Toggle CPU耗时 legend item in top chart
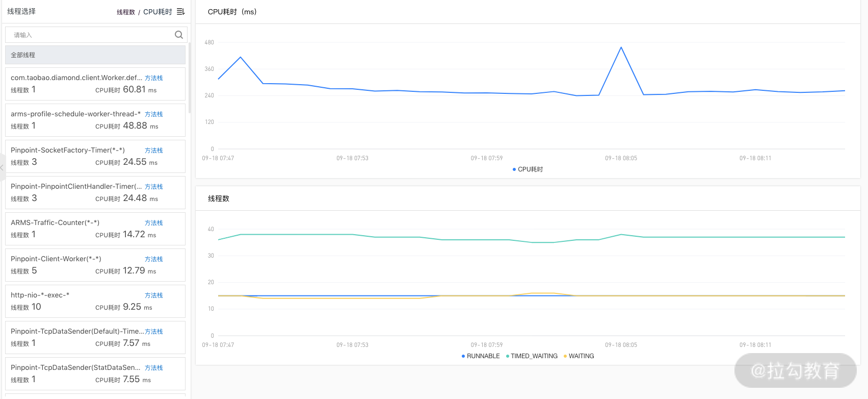This screenshot has width=868, height=399. pos(528,169)
